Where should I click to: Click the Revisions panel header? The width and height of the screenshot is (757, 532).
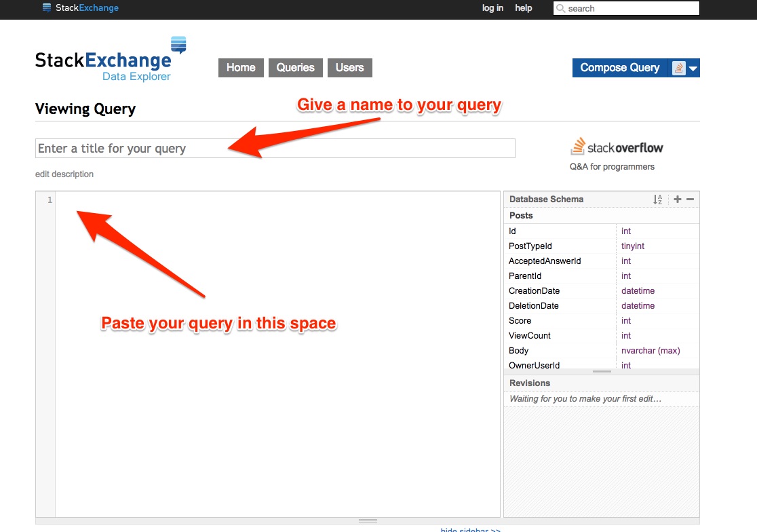(x=602, y=383)
